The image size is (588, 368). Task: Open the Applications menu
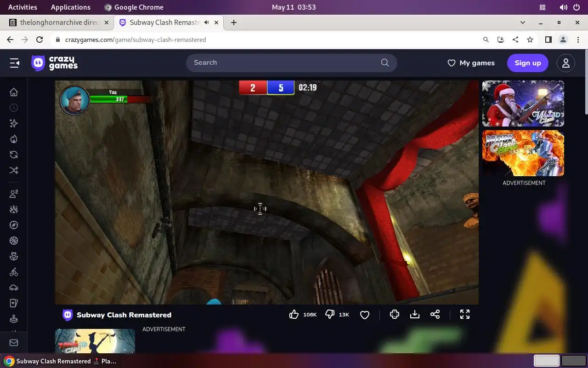(x=71, y=7)
